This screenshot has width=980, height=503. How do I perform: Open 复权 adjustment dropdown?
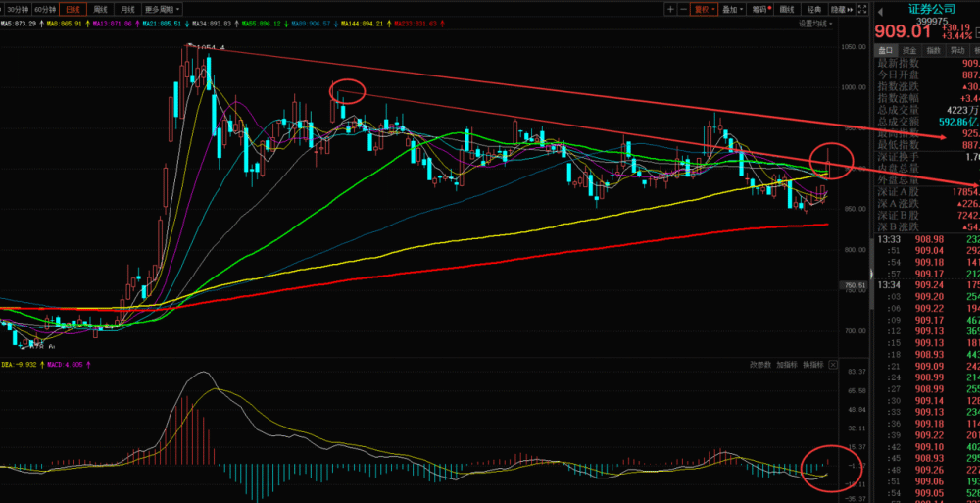(703, 10)
